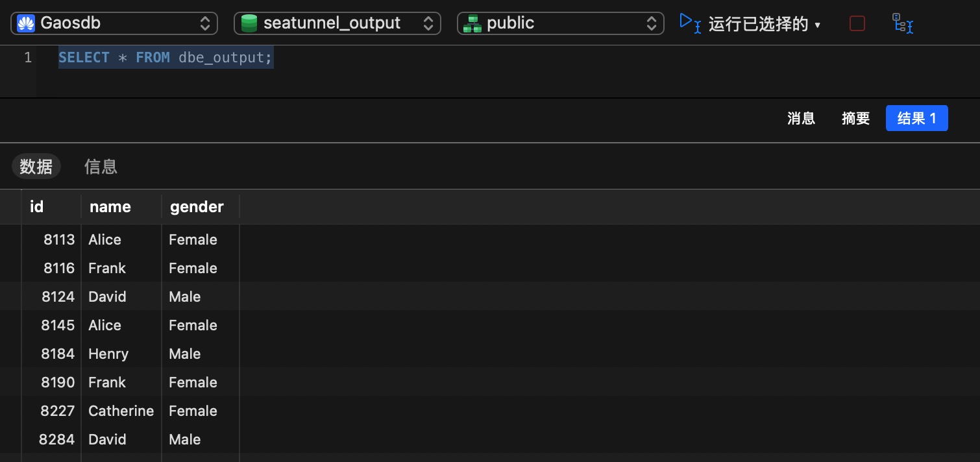Open the Gaosdb connection dropdown
The width and height of the screenshot is (980, 462).
coord(204,23)
